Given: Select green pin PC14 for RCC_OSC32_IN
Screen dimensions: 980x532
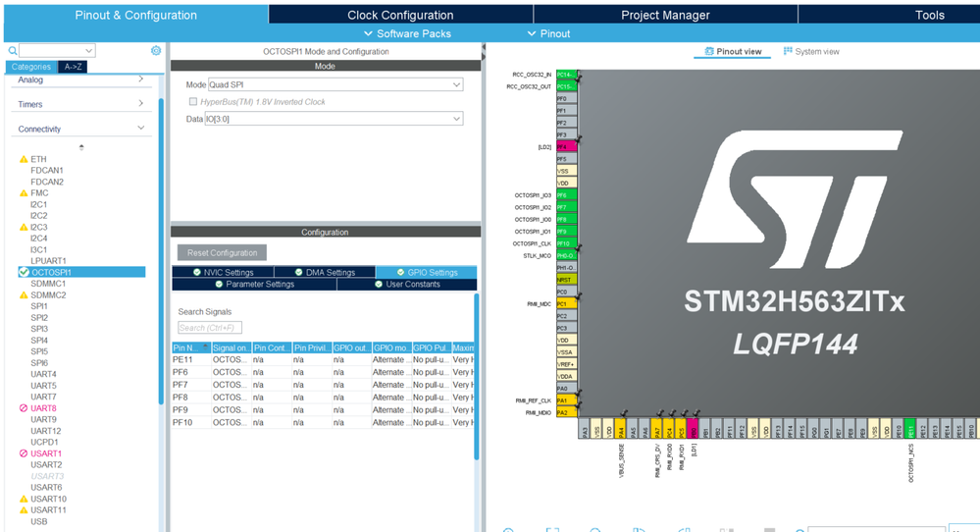Looking at the screenshot, I should pyautogui.click(x=566, y=75).
